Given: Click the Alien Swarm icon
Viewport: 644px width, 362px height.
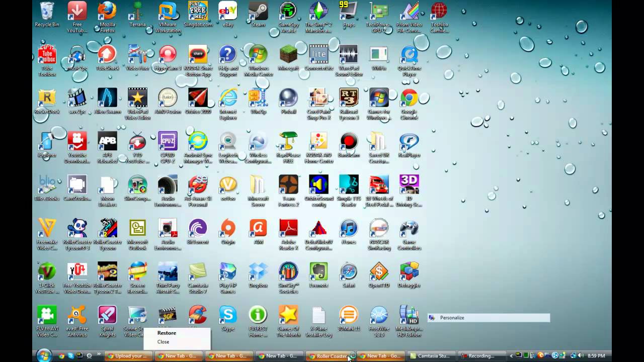Looking at the screenshot, I should click(107, 101).
